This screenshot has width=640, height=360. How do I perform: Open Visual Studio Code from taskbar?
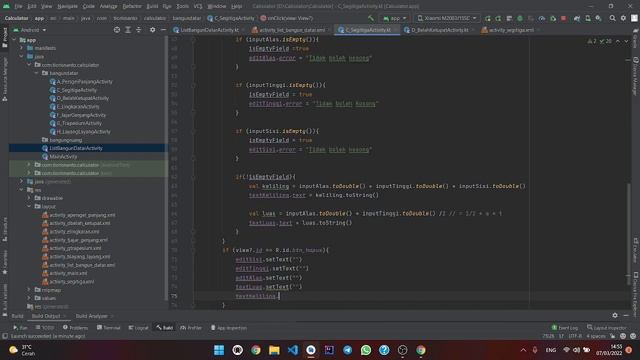point(293,350)
